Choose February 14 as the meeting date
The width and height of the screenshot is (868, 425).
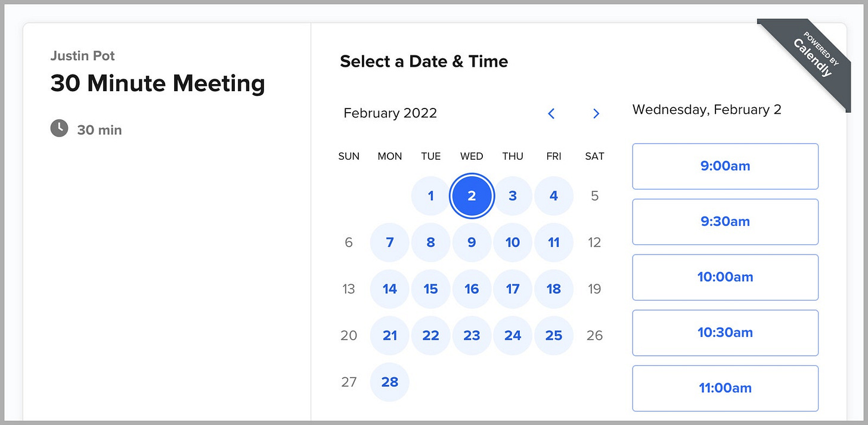tap(389, 288)
